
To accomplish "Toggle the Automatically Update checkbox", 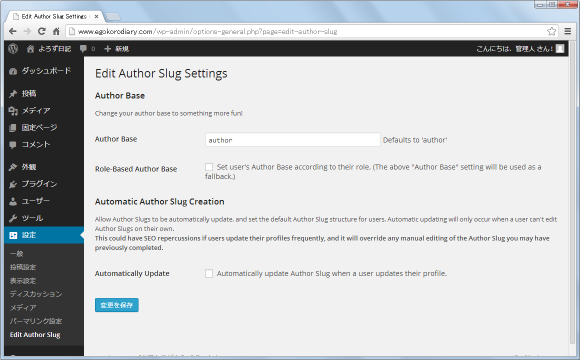I will point(209,273).
